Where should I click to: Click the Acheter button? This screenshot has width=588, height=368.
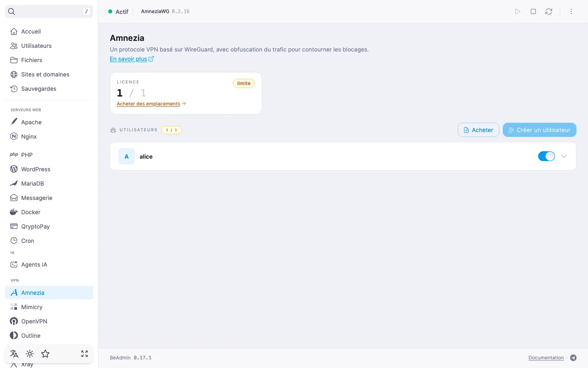[x=479, y=130]
